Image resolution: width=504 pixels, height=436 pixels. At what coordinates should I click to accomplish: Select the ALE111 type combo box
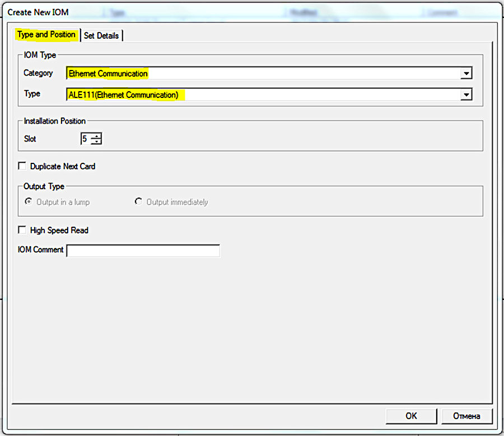pos(269,95)
